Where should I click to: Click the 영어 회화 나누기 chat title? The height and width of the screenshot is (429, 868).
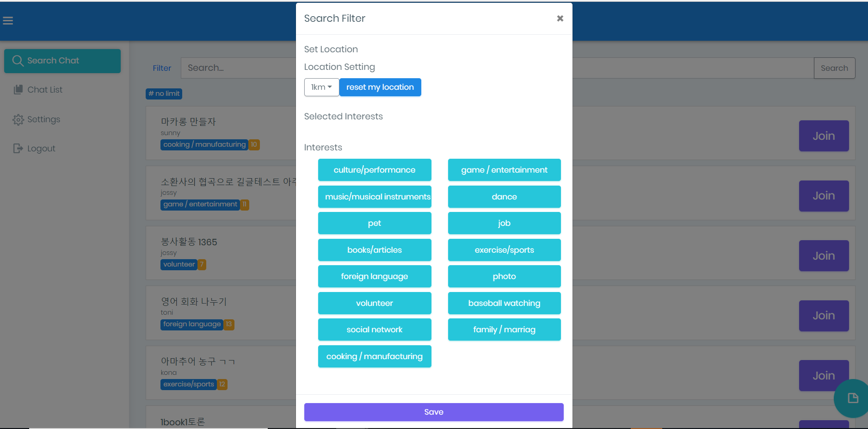[x=194, y=302]
